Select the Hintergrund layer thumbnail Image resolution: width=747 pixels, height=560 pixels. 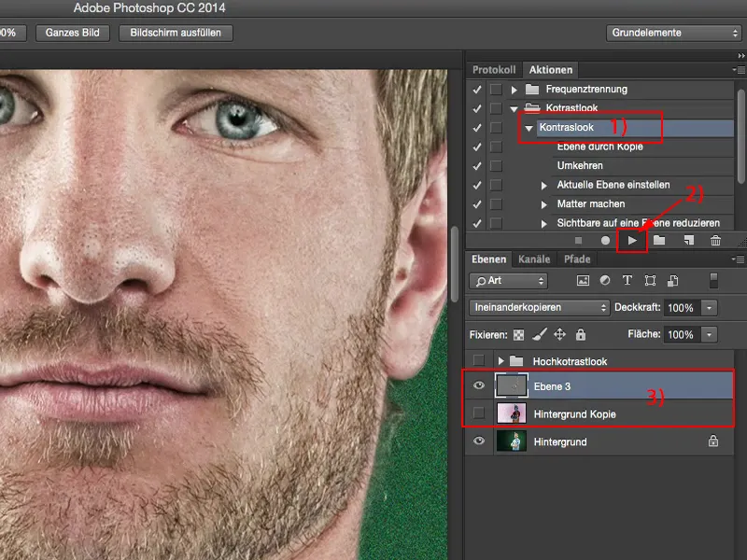(x=512, y=441)
